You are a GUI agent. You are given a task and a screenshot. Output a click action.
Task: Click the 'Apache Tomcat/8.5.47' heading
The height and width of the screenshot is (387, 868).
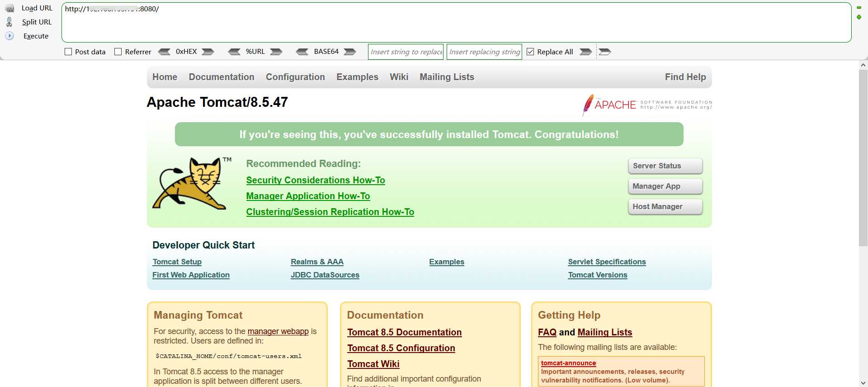(217, 102)
